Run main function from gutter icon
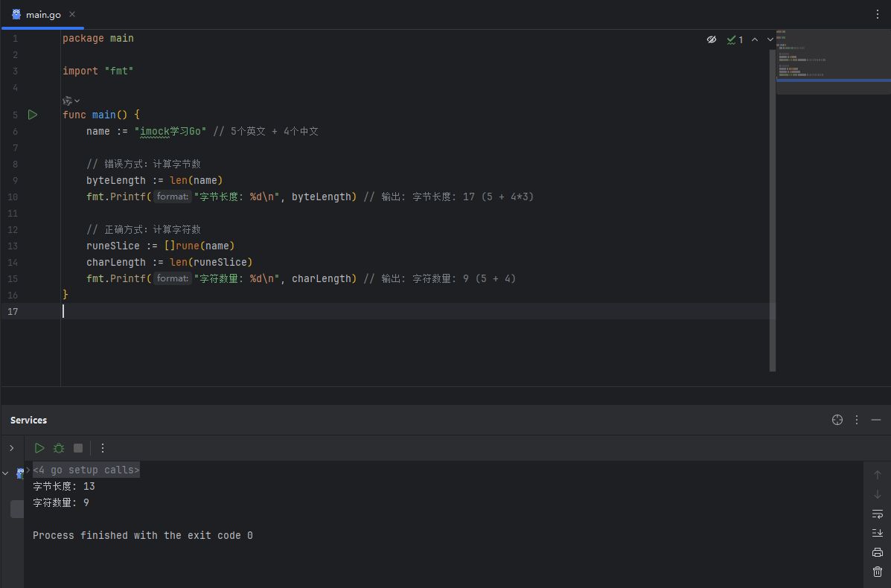Image resolution: width=891 pixels, height=588 pixels. pyautogui.click(x=33, y=115)
